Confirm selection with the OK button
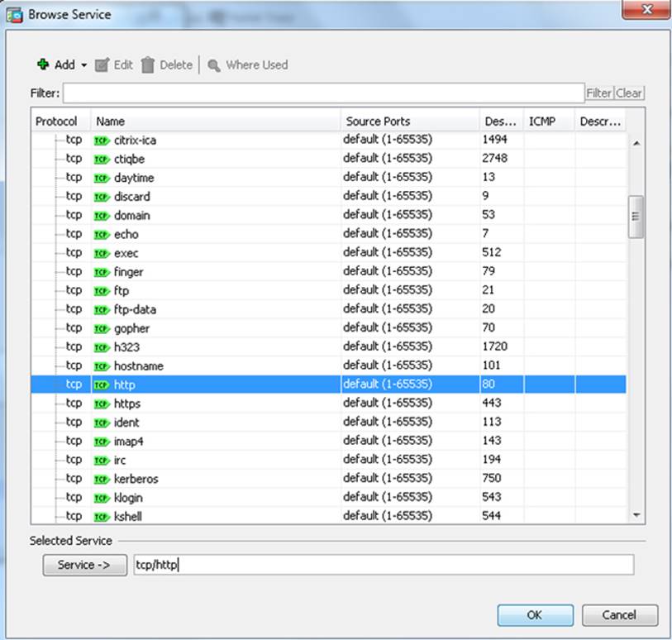 (x=535, y=615)
